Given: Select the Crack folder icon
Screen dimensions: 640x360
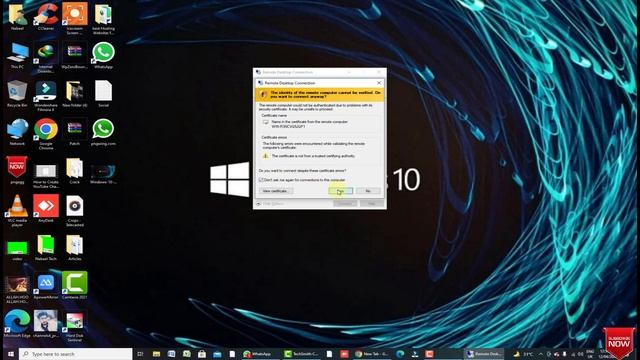Looking at the screenshot, I should 75,170.
